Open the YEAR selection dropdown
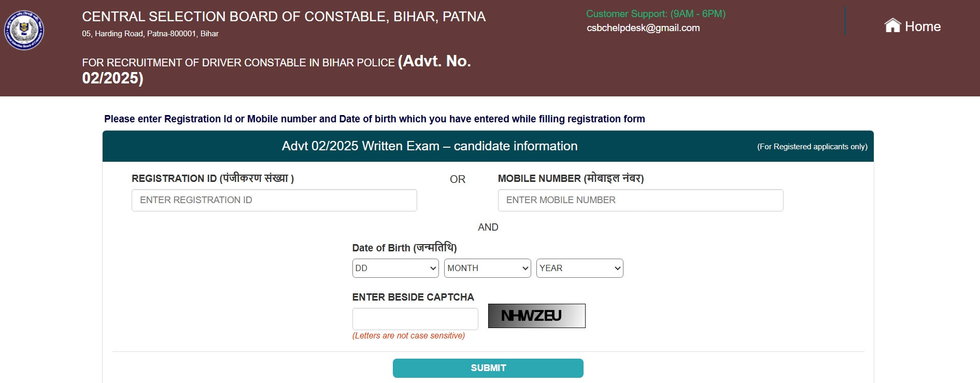Screen dimensions: 980x383 coord(579,268)
